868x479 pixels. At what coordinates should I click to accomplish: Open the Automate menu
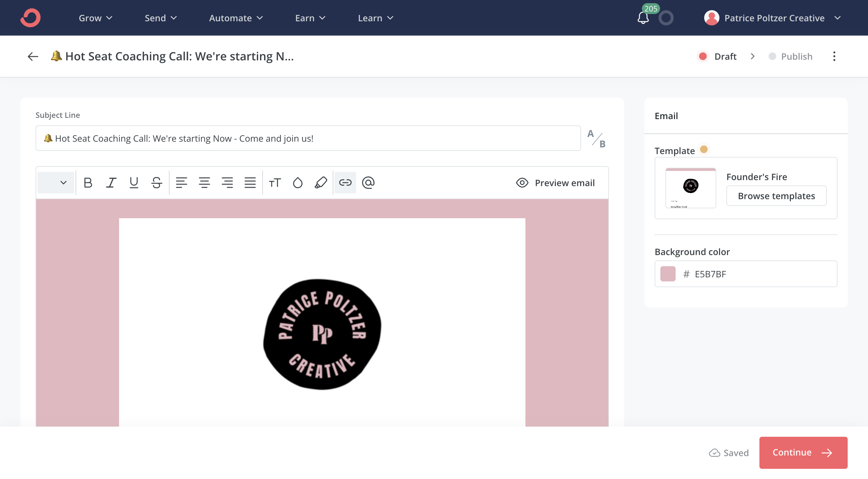(x=236, y=18)
